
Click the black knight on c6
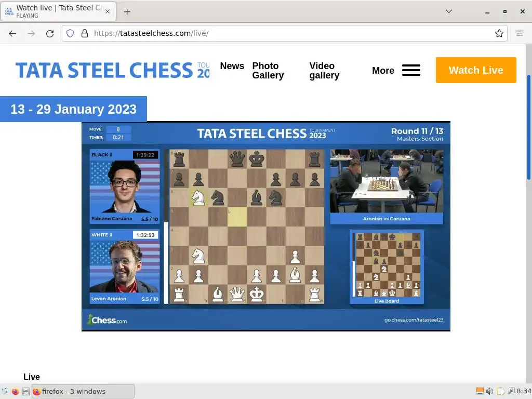click(218, 197)
